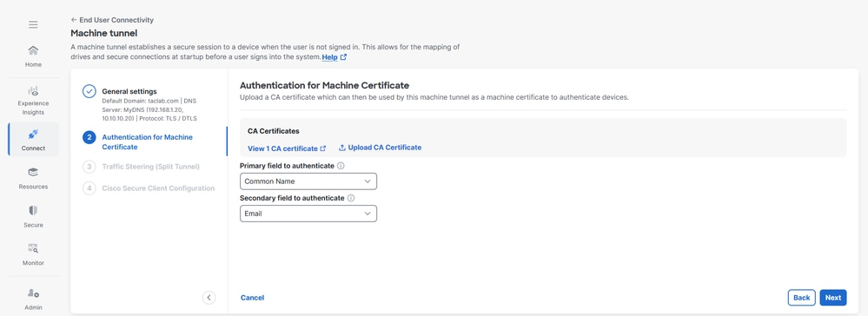
Task: Show info for Secondary field to authenticate
Action: point(351,198)
